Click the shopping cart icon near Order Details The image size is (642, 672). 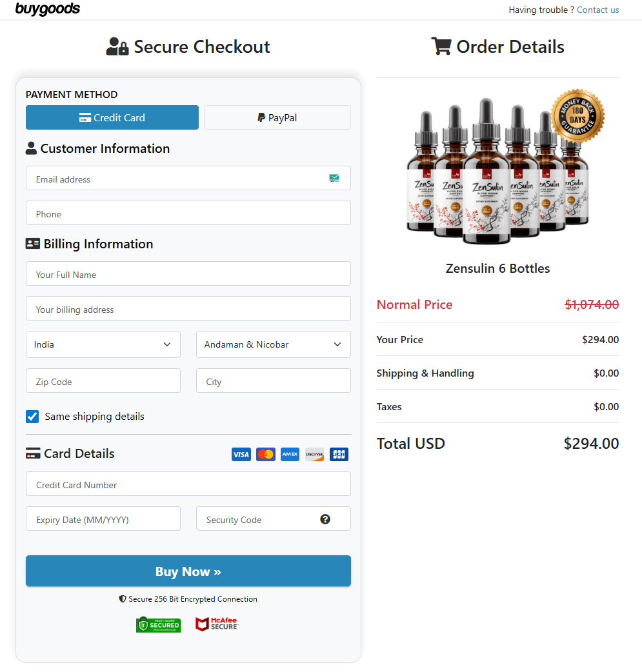(x=441, y=46)
